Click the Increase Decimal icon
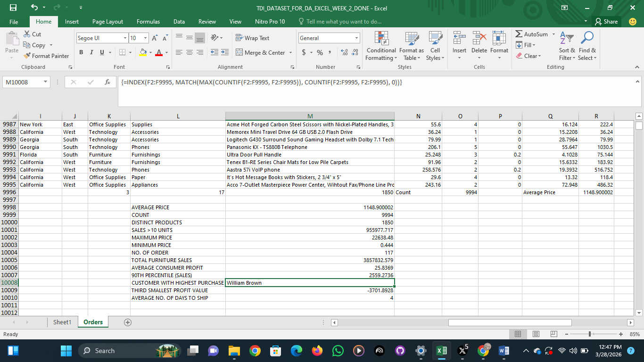The image size is (644, 362). 344,53
